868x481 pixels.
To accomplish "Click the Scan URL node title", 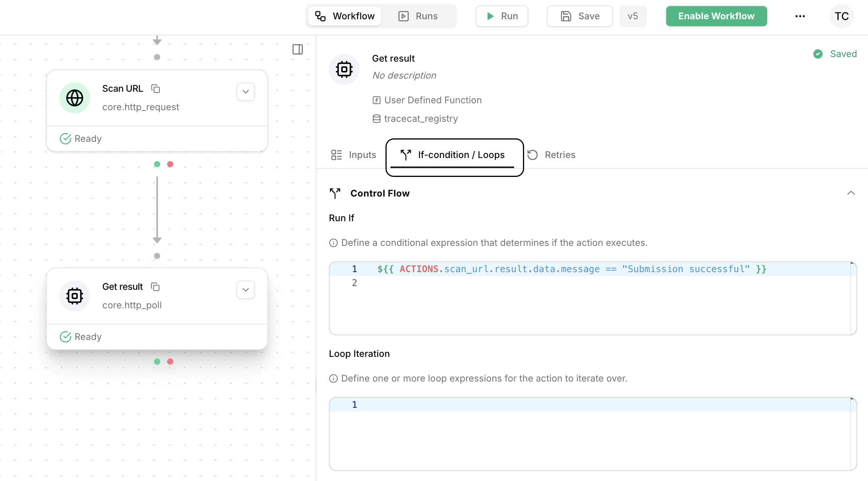I will pyautogui.click(x=122, y=89).
